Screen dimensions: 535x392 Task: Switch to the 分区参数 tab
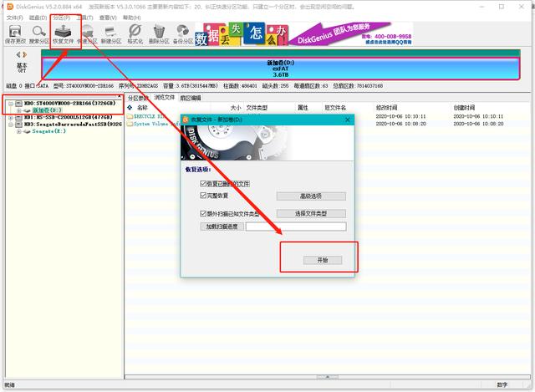(138, 98)
